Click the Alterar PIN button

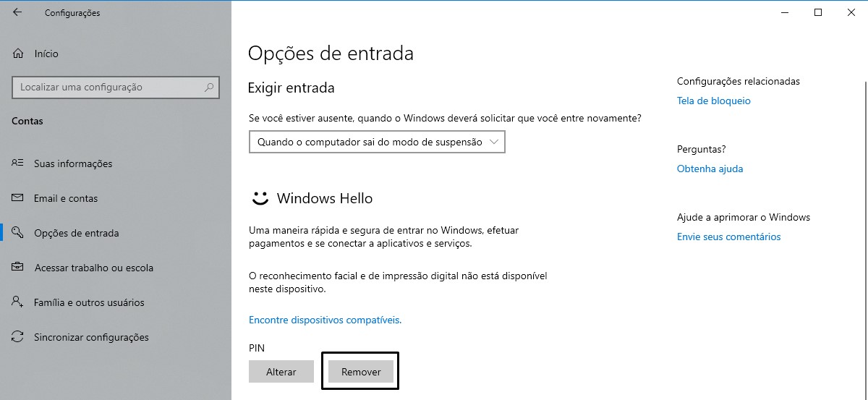[x=281, y=372]
